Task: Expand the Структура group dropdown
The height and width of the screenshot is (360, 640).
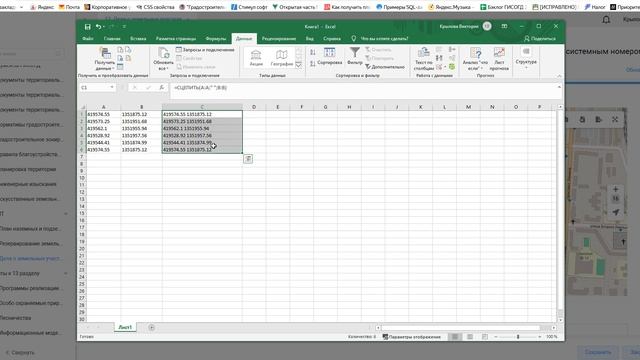Action: pos(526,58)
